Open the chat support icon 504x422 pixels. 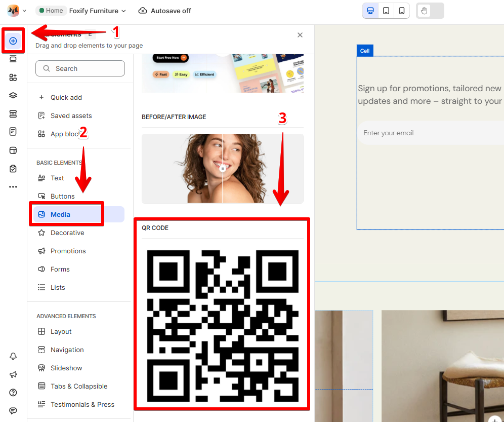coord(13,411)
